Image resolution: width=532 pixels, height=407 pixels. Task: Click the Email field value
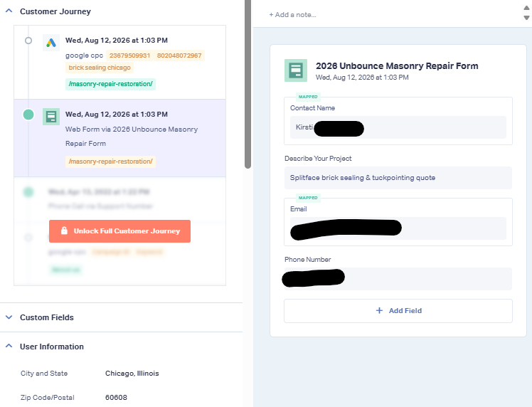click(398, 228)
